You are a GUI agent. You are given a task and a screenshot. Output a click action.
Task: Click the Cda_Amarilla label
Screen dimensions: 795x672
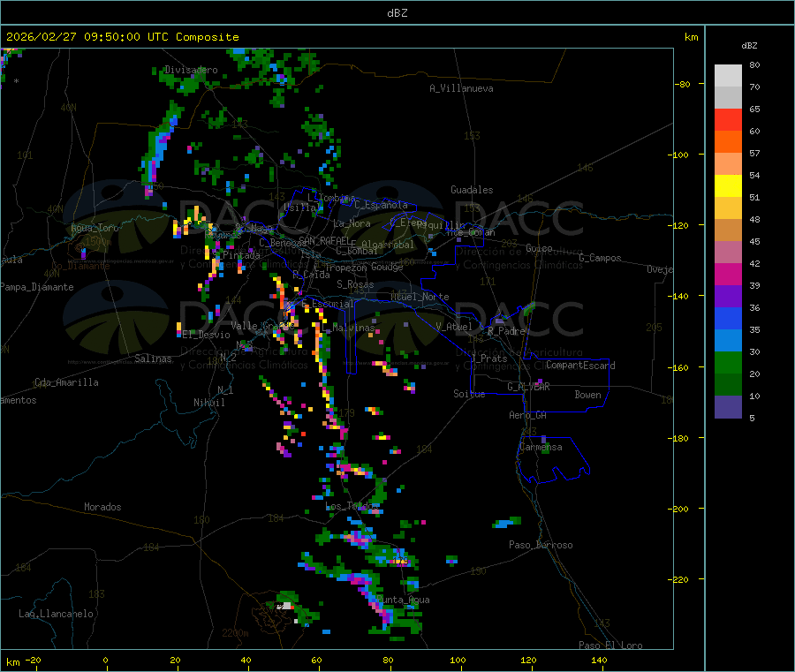tap(66, 382)
